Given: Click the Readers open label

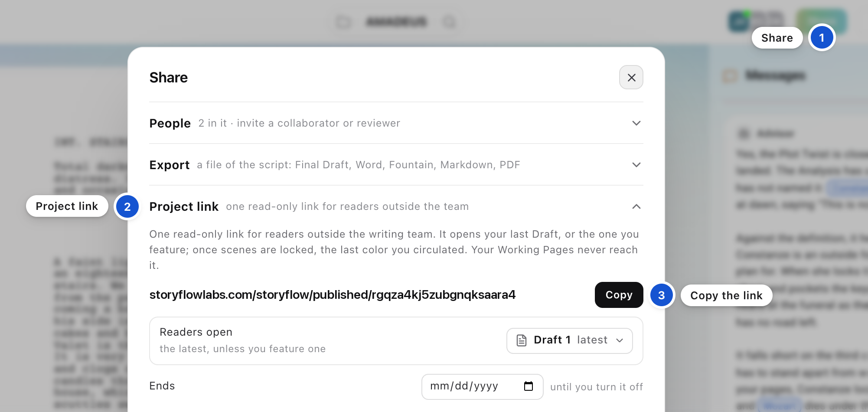Looking at the screenshot, I should (196, 332).
